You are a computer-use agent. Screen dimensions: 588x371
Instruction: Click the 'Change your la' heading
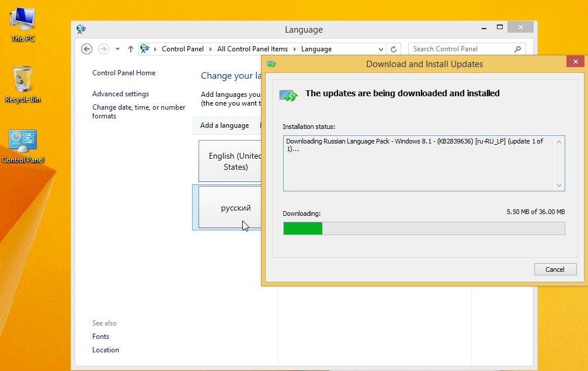tap(231, 76)
